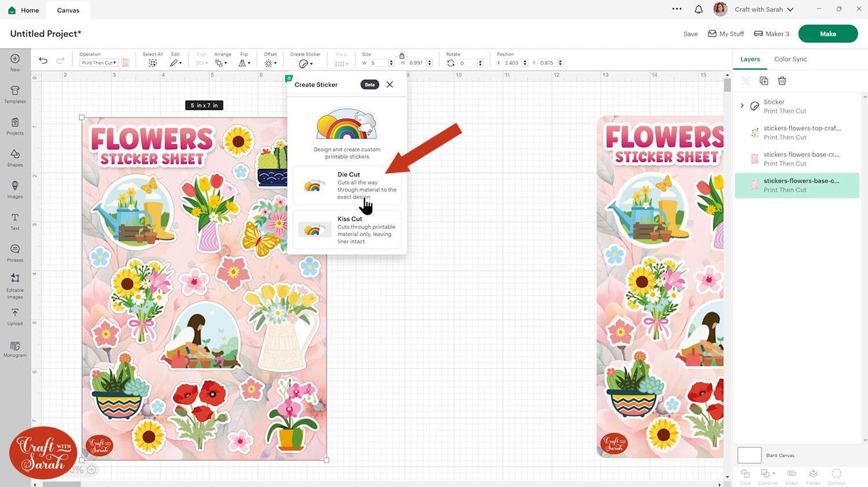
Task: Click Save in the header
Action: [690, 34]
